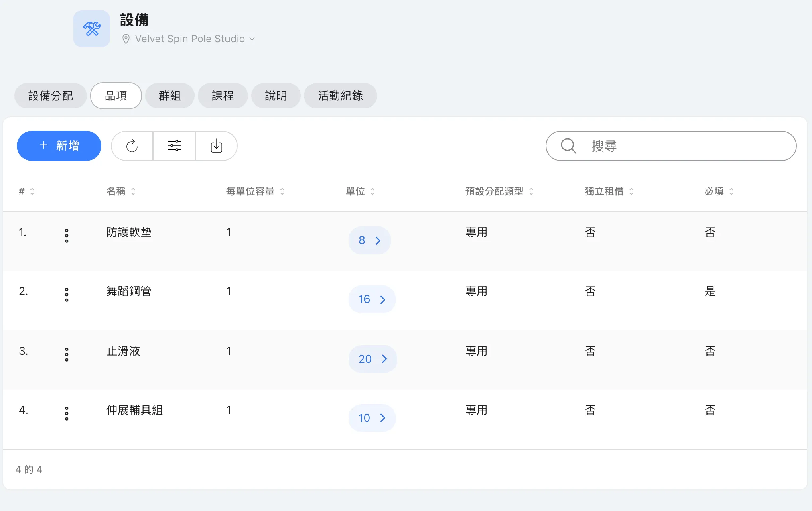Click the 舞蹈鋼管 item name
This screenshot has height=511, width=812.
tap(129, 291)
